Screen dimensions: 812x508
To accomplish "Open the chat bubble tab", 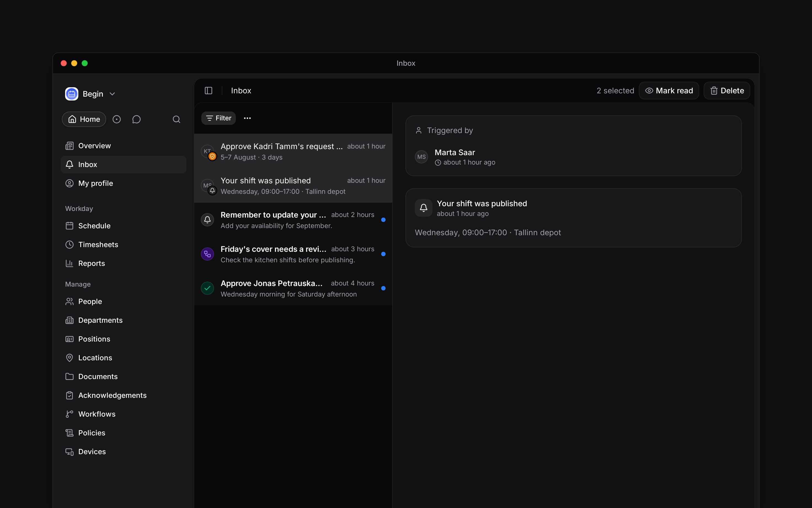I will click(x=136, y=119).
